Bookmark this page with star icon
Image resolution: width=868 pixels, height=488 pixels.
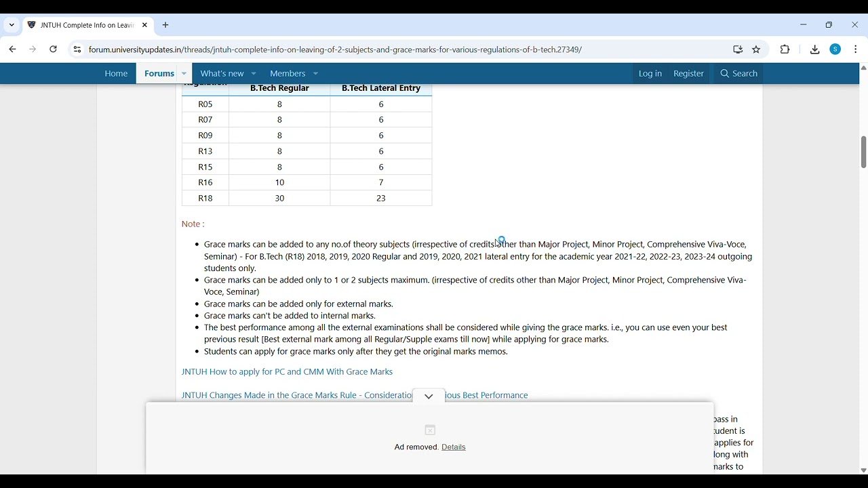tap(757, 49)
